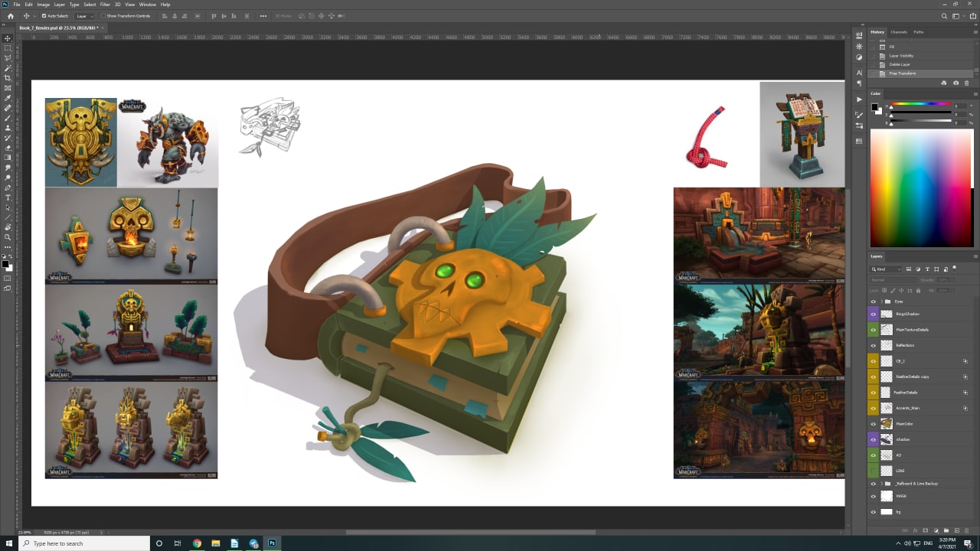This screenshot has height=551, width=980.
Task: Hide the AO layer
Action: 873,455
